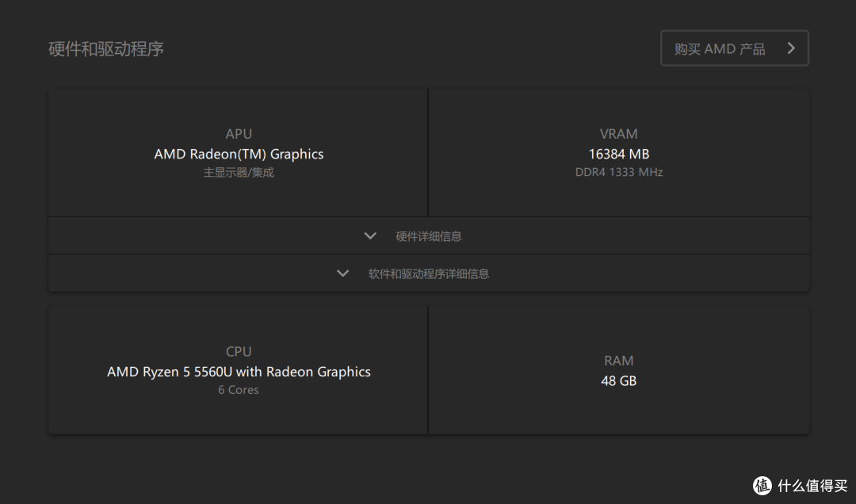
Task: Click the 什么值得买 round logo icon
Action: pos(762,485)
